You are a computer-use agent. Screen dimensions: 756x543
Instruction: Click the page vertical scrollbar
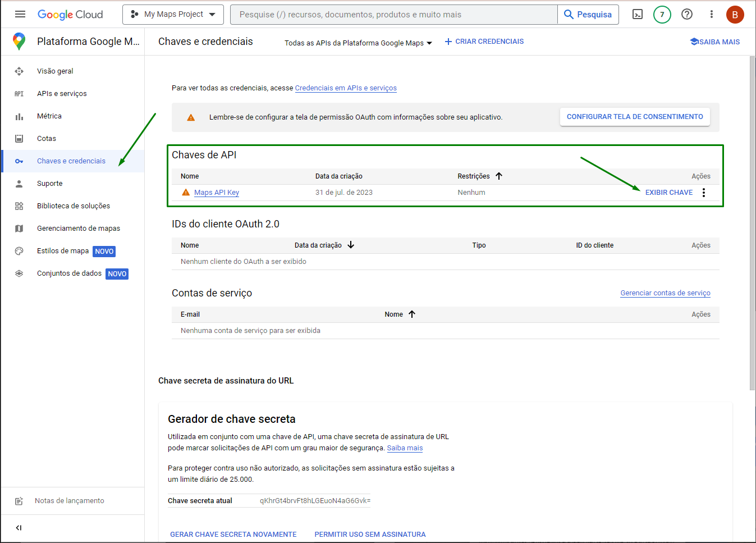tap(752, 223)
